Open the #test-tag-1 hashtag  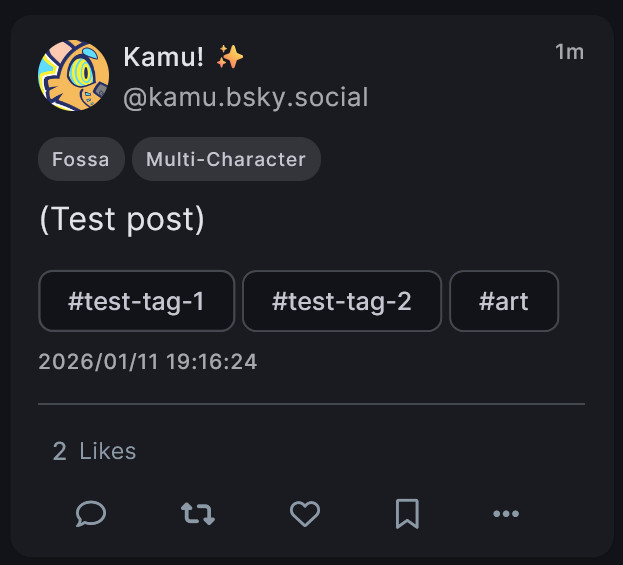(136, 301)
